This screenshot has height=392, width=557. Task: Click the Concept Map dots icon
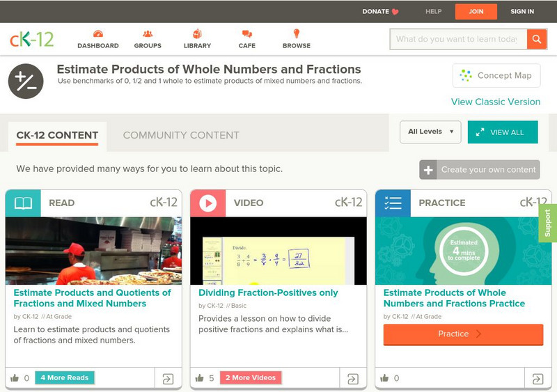click(466, 76)
